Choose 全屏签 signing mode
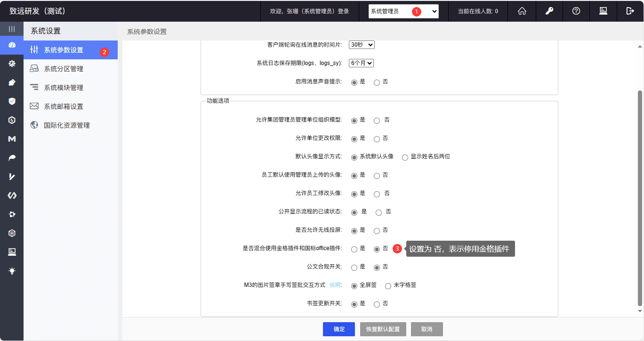Image resolution: width=644 pixels, height=341 pixels. coord(354,286)
